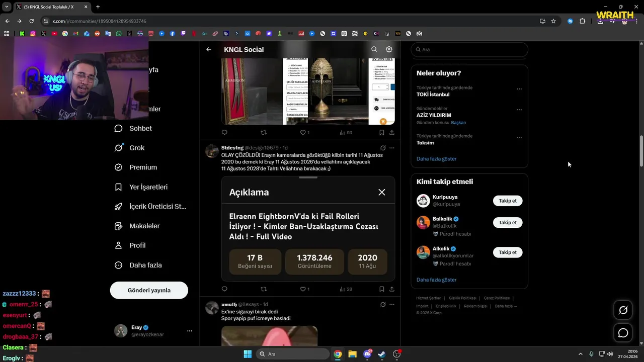Show more trends under Neler oluyor
Screen dimensions: 644x362
tap(436, 159)
